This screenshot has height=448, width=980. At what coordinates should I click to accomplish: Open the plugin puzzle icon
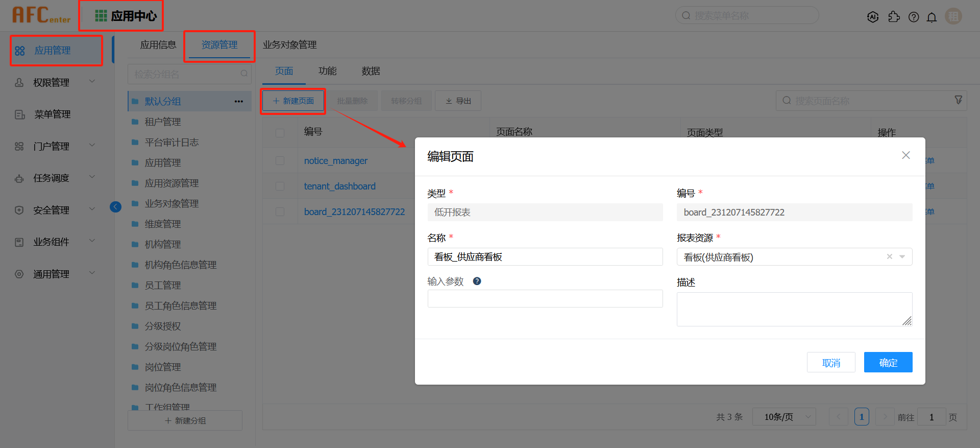[x=894, y=17]
